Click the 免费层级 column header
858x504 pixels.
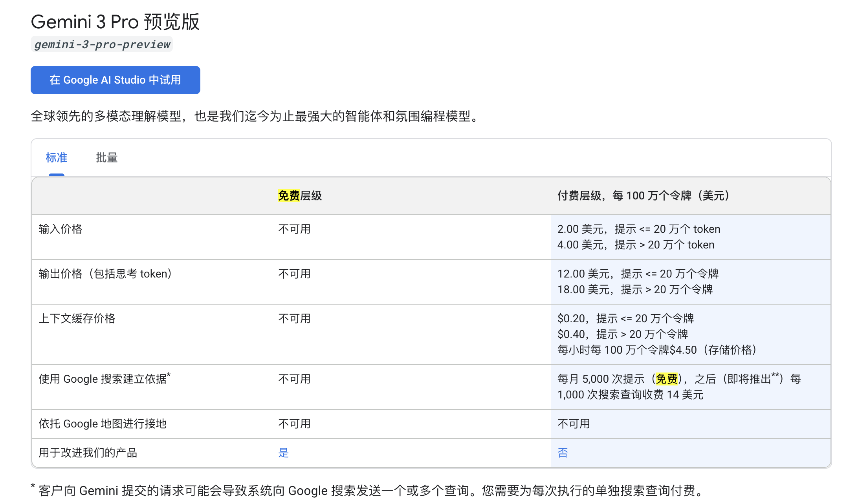click(x=300, y=195)
